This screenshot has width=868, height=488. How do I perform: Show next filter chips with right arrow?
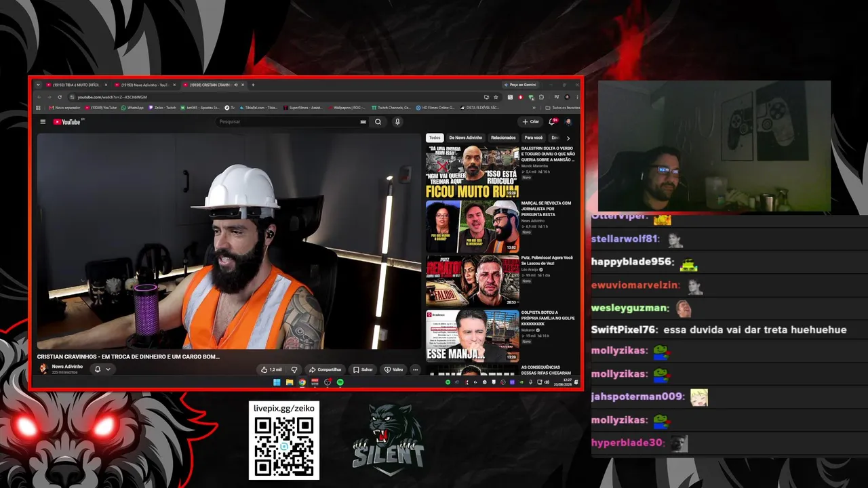pyautogui.click(x=568, y=138)
